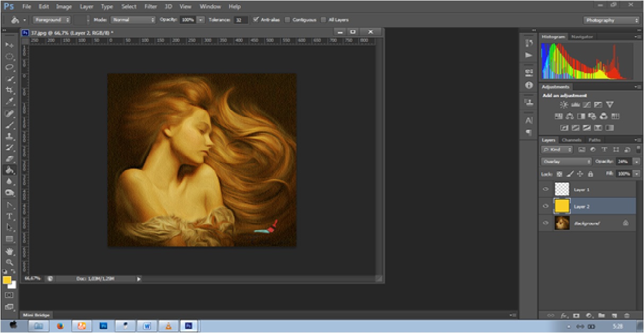This screenshot has width=644, height=333.
Task: Check the All Layers option
Action: click(324, 20)
